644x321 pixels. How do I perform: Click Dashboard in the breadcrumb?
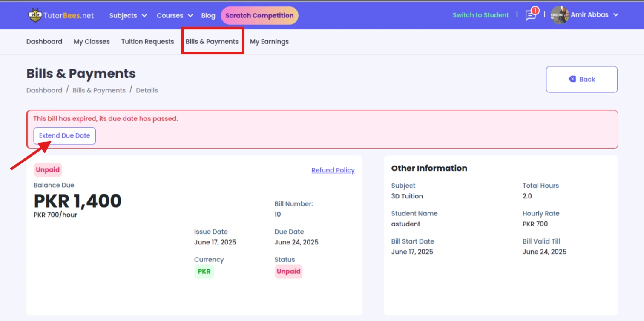tap(44, 90)
